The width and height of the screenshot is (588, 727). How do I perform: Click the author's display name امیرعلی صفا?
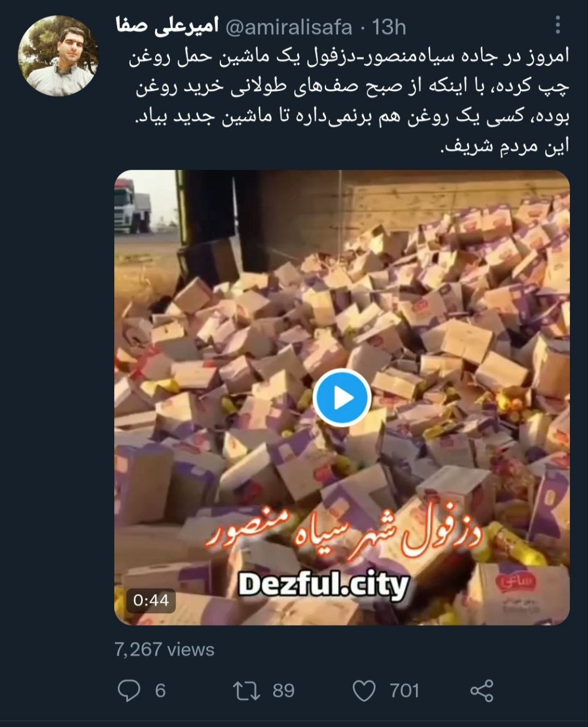167,26
